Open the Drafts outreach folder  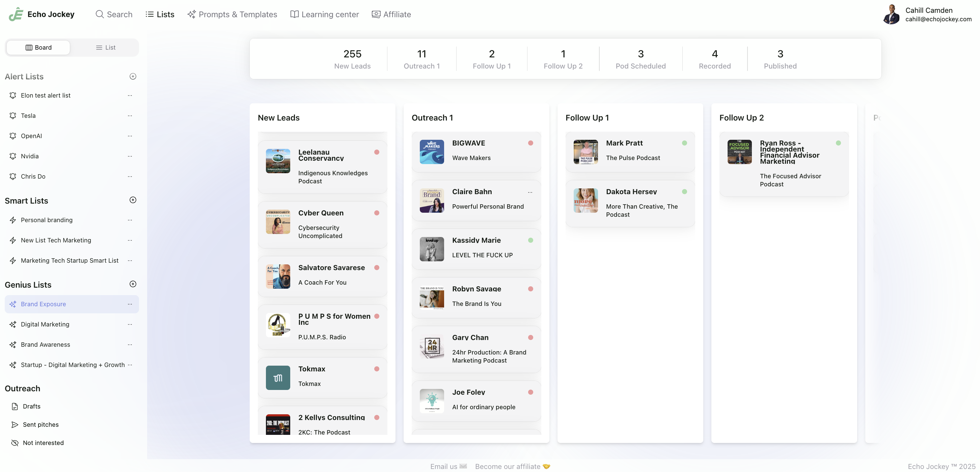(31, 406)
